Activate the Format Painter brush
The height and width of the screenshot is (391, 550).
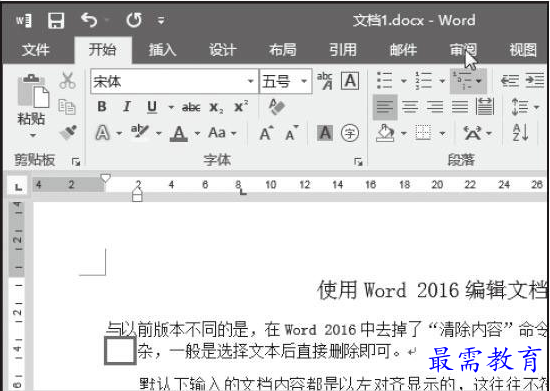pos(68,133)
